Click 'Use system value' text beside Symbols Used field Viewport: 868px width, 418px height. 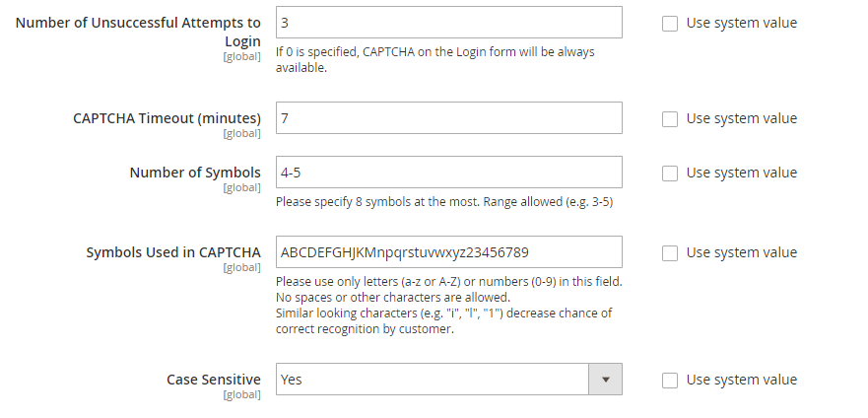click(x=742, y=252)
